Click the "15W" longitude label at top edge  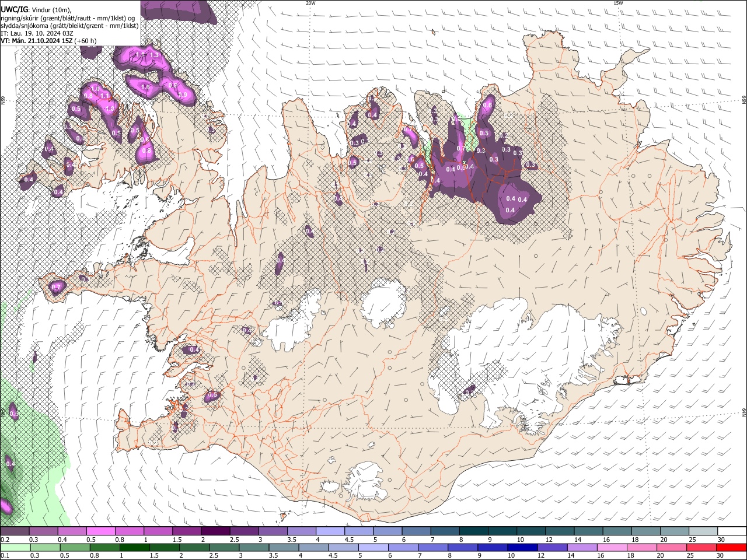pos(618,3)
